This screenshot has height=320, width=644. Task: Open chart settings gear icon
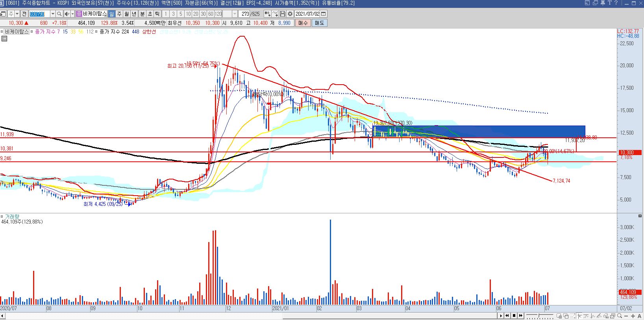pos(290,14)
